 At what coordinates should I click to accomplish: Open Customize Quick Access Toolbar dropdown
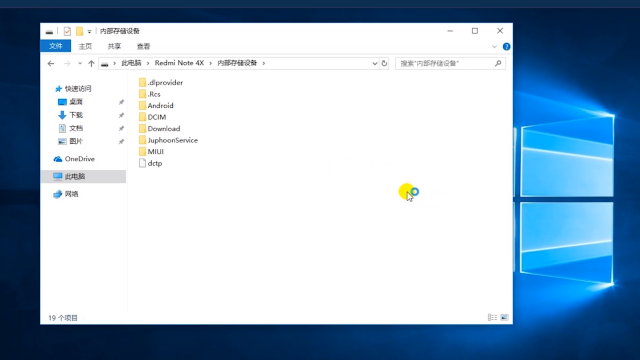(89, 31)
